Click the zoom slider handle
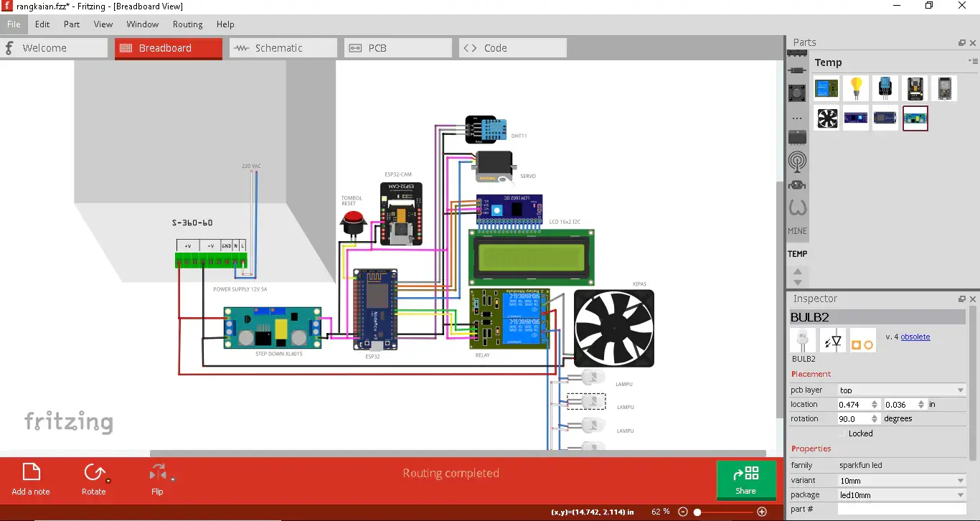 tap(697, 512)
